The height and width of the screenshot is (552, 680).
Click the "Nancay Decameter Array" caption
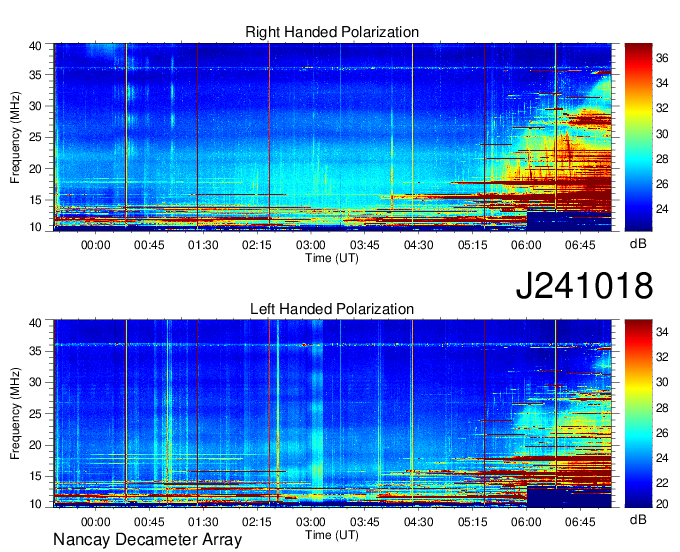click(147, 540)
